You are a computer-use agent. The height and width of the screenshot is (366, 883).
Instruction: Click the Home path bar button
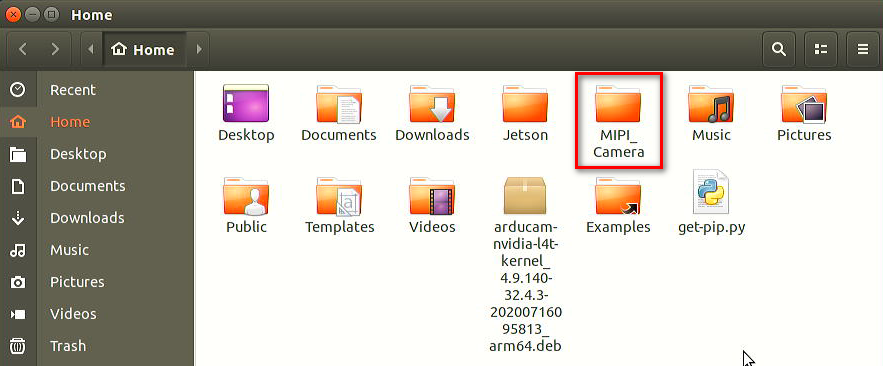pyautogui.click(x=144, y=50)
